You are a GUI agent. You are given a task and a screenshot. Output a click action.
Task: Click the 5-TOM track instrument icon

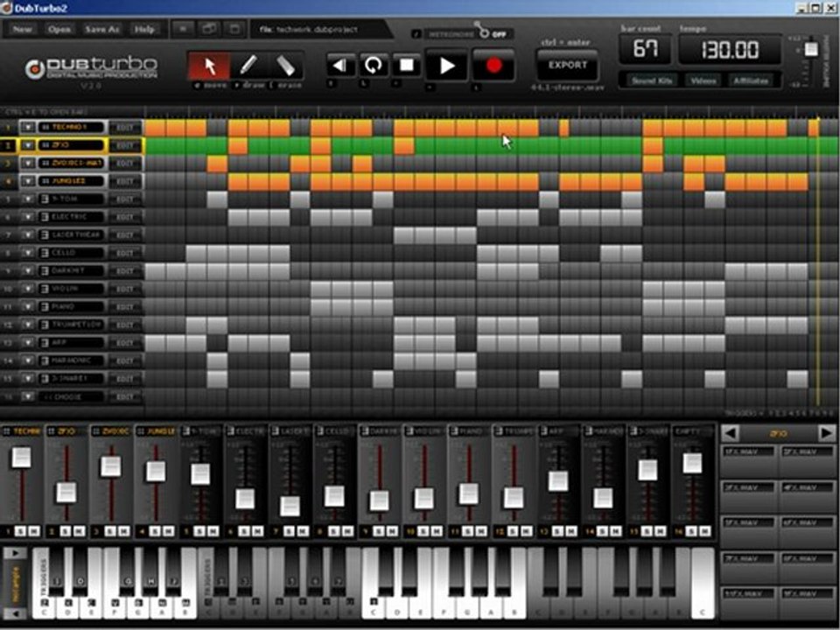coord(45,199)
